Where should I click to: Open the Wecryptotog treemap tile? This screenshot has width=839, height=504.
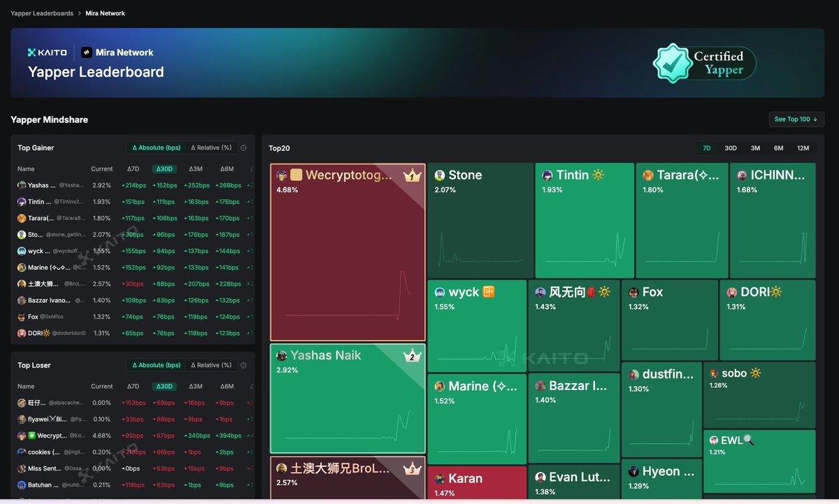click(347, 252)
